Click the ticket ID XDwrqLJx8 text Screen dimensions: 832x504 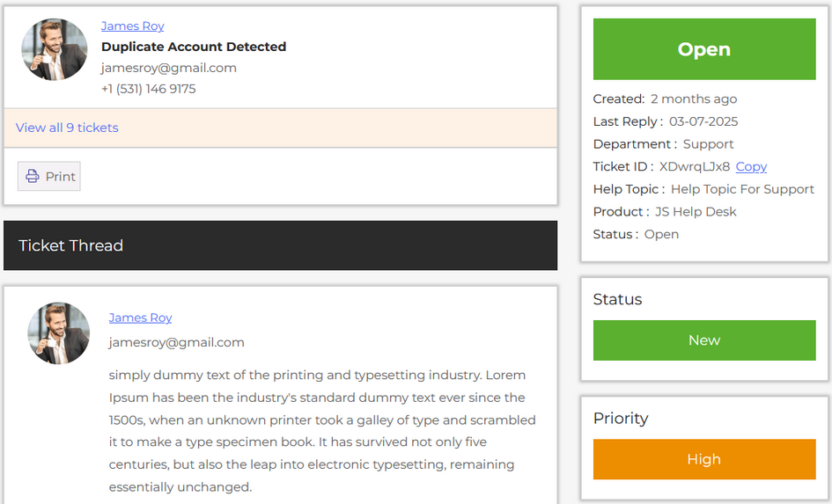point(695,166)
